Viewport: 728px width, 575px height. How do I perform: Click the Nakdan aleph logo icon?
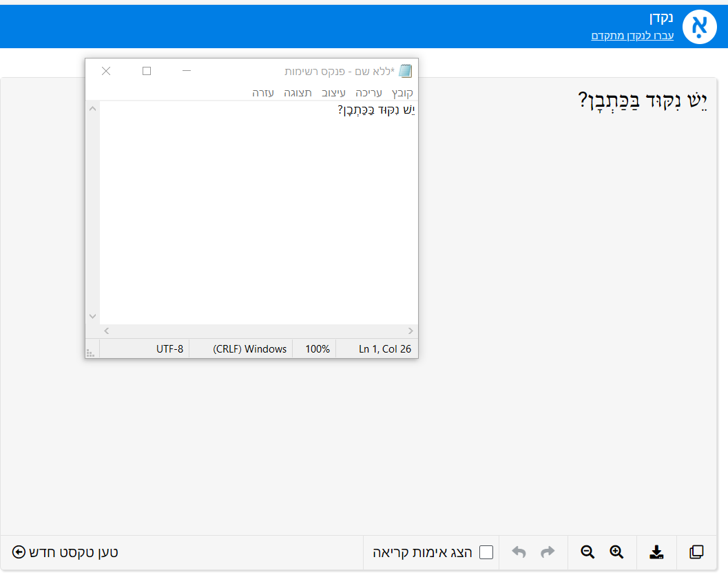699,27
